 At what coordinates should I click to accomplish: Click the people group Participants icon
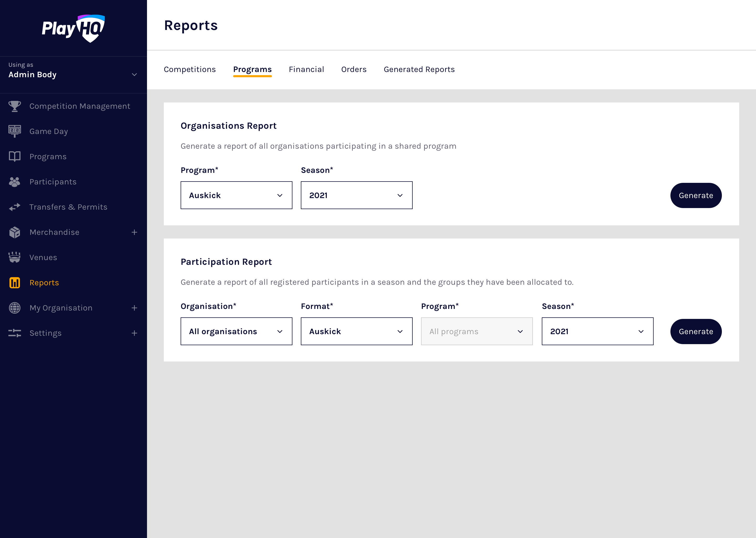14,182
